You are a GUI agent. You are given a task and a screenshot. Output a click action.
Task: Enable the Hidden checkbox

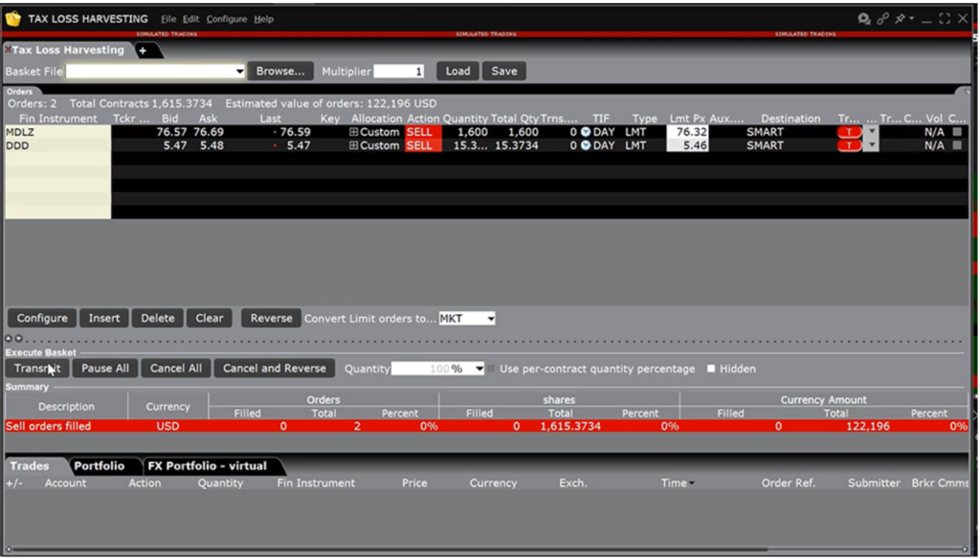pyautogui.click(x=711, y=369)
